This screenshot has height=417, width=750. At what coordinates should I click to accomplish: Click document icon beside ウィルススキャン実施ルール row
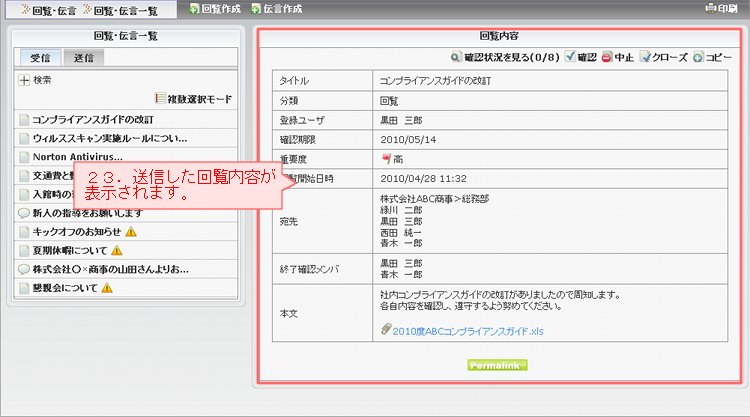point(24,139)
